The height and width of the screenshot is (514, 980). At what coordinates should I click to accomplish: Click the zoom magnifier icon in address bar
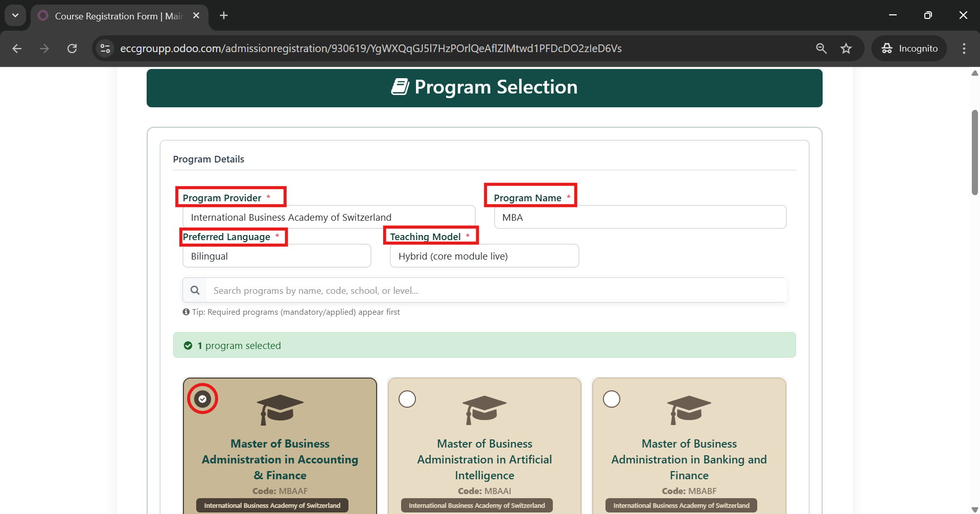point(821,49)
